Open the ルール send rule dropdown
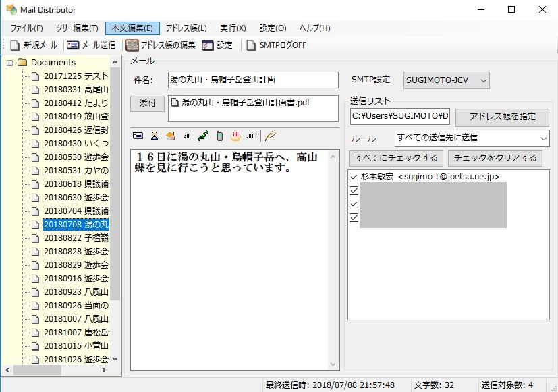Image resolution: width=558 pixels, height=392 pixels. 472,138
